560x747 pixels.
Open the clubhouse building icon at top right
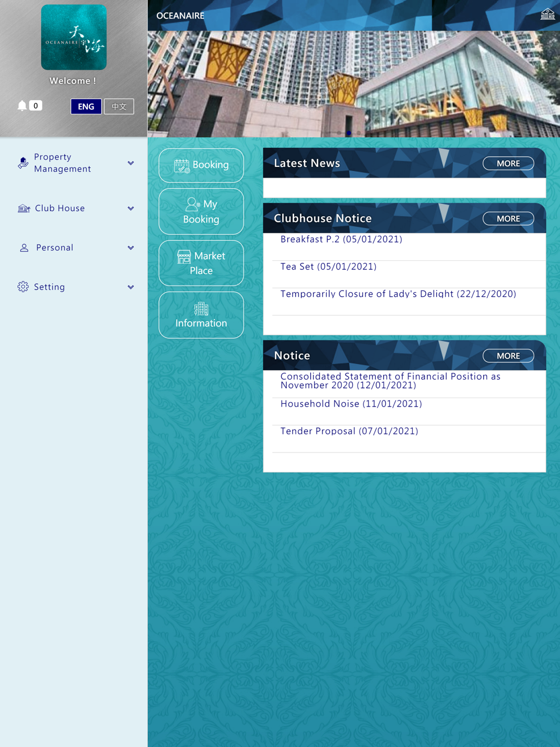tap(547, 15)
